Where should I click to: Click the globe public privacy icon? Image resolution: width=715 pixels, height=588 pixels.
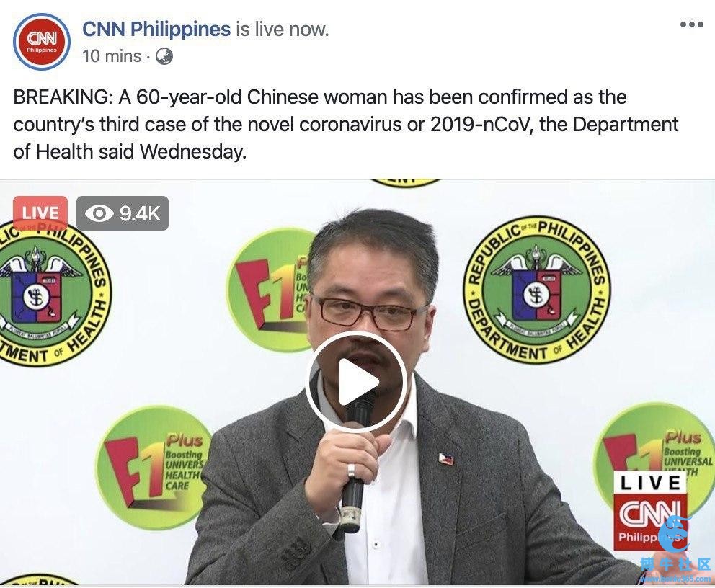[164, 56]
